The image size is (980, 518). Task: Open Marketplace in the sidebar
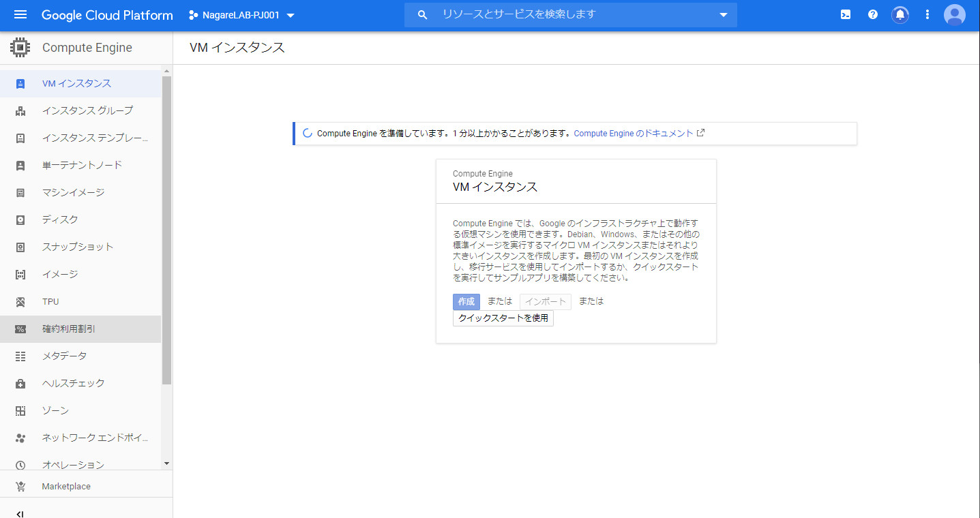[86, 487]
